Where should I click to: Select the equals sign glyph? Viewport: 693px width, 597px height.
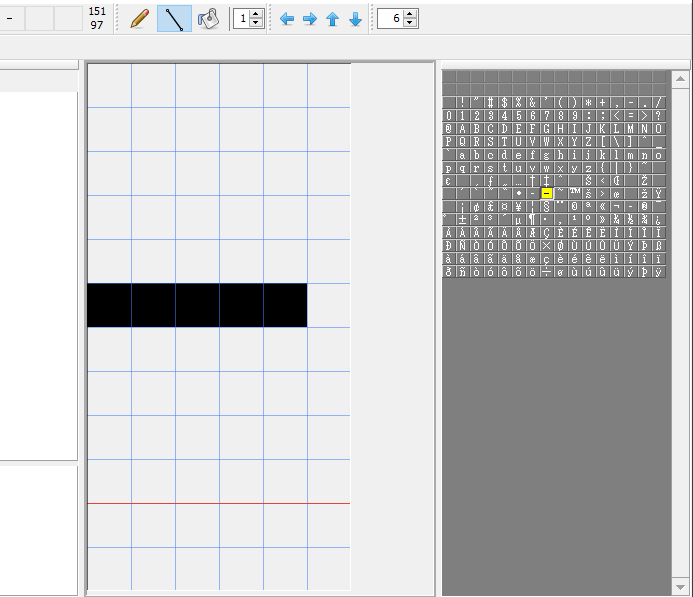(x=631, y=116)
